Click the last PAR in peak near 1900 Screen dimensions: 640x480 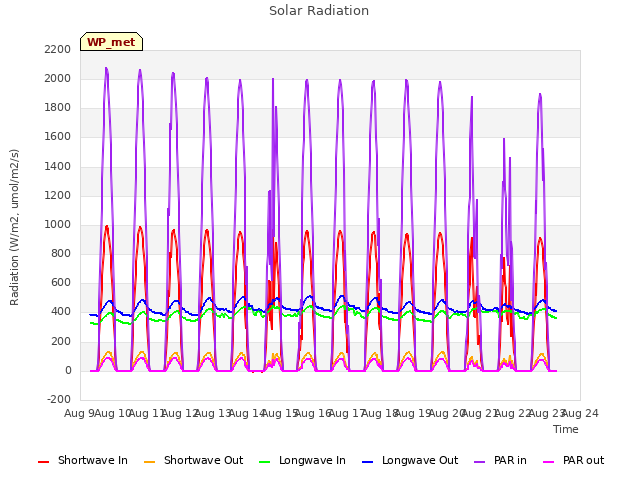click(540, 95)
